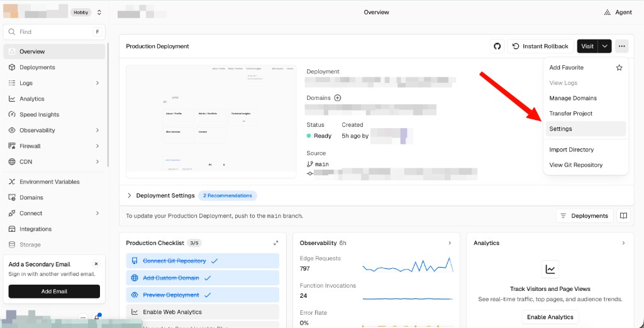Screen dimensions: 644x328
Task: Click the Storage database icon
Action: (12, 244)
